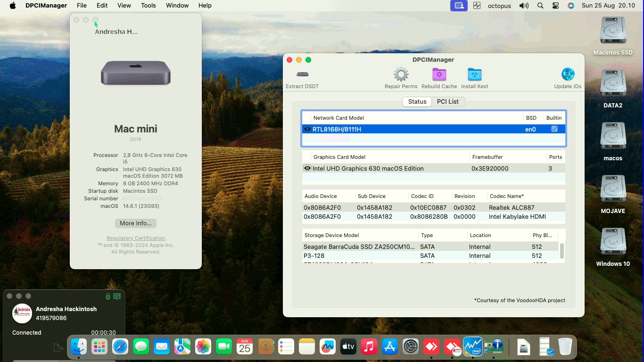Open Calendar showing Aug 25
644x362 pixels.
click(x=245, y=347)
